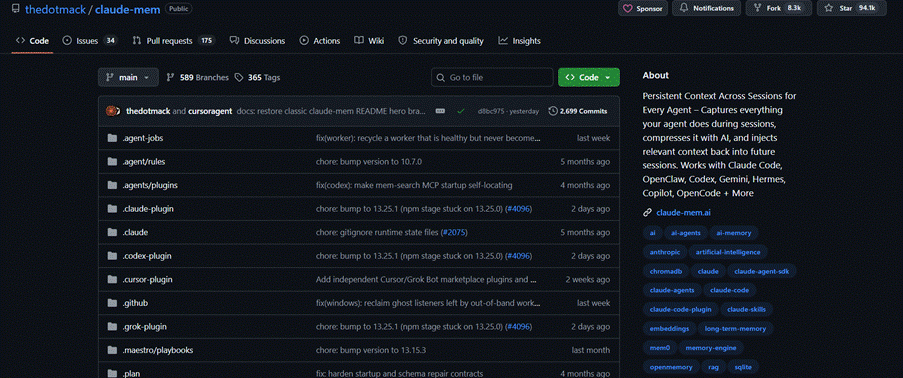Open latest commit message about README hero
The height and width of the screenshot is (378, 903).
point(332,111)
